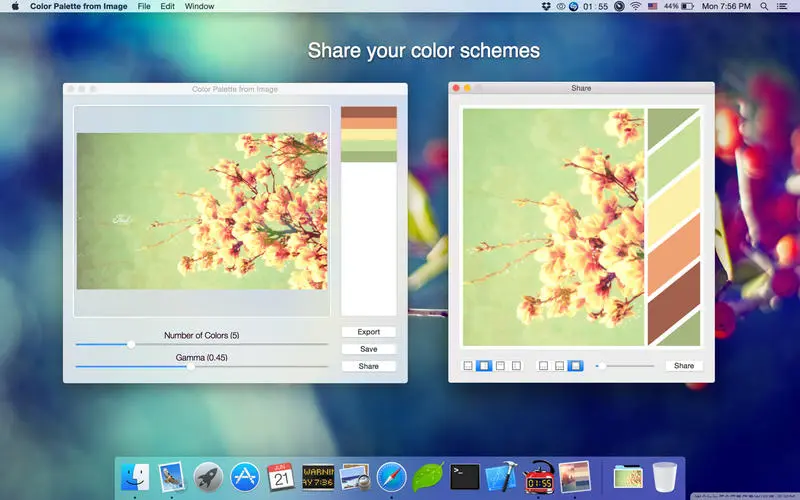The width and height of the screenshot is (800, 500).
Task: Click the flower preview image in Share window
Action: pyautogui.click(x=554, y=227)
